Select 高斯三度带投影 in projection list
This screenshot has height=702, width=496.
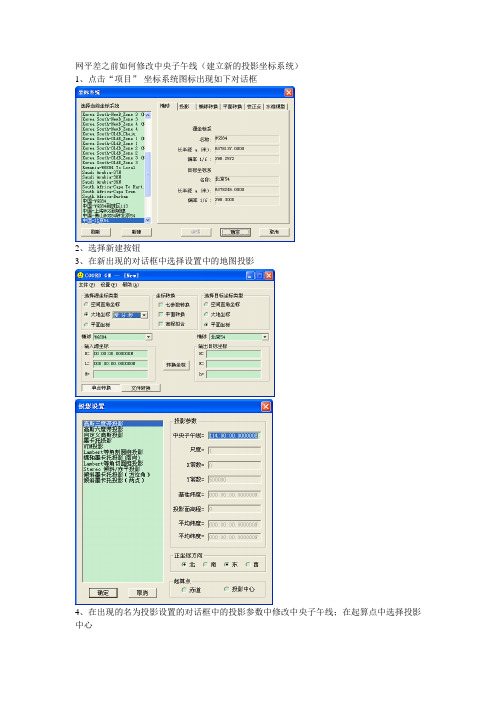tap(123, 424)
